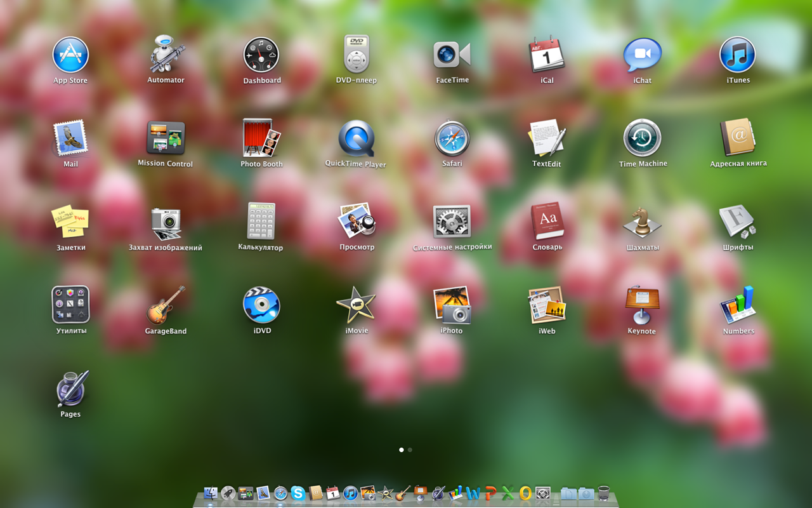
Task: Open Microsoft Word in the Dock
Action: pyautogui.click(x=473, y=493)
